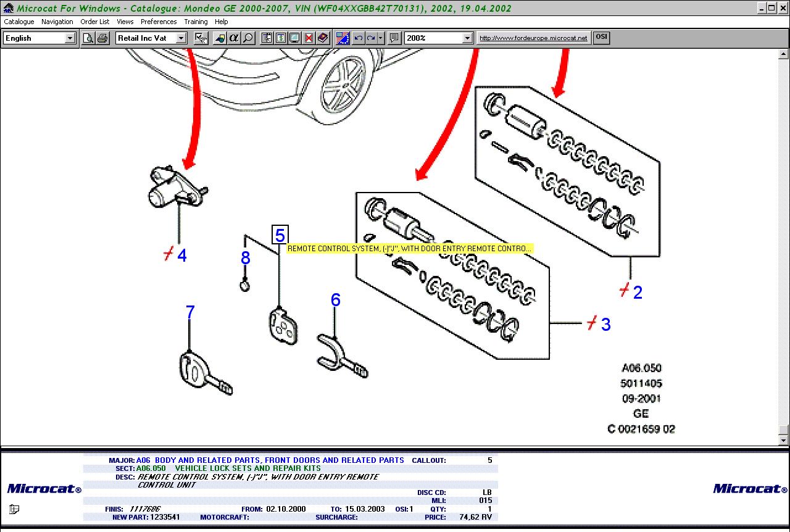The height and width of the screenshot is (532, 790).
Task: Click the Microcat application title bar icon
Action: 8,8
